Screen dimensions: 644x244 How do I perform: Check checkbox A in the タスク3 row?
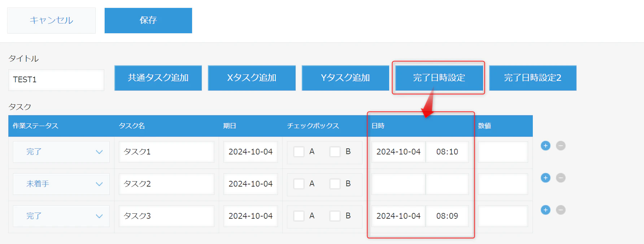pyautogui.click(x=299, y=216)
